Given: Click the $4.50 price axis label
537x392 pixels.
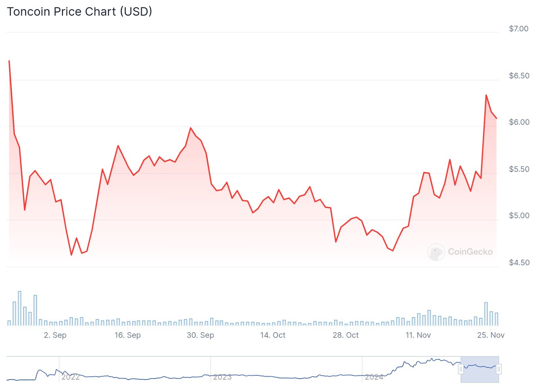Looking at the screenshot, I should click(519, 262).
